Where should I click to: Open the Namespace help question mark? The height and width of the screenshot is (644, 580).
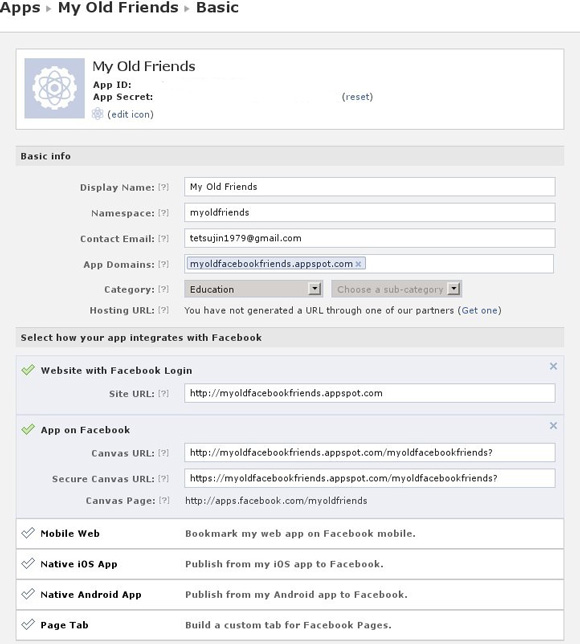(x=163, y=213)
